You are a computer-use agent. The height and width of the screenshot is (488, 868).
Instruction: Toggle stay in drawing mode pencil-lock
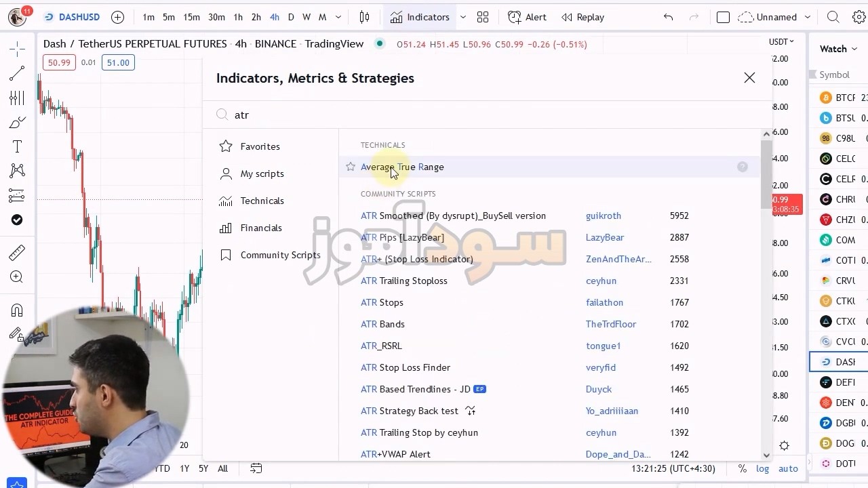(17, 334)
